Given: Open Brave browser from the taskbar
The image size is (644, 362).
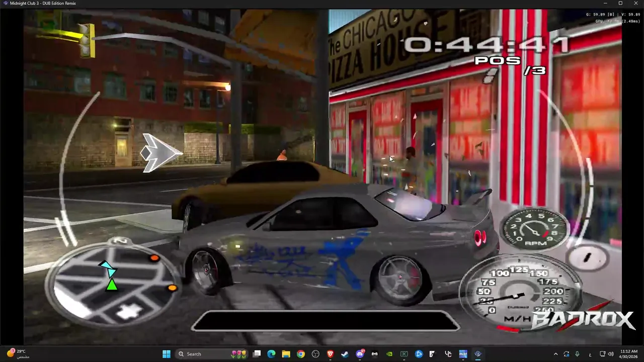Looking at the screenshot, I should pyautogui.click(x=330, y=354).
